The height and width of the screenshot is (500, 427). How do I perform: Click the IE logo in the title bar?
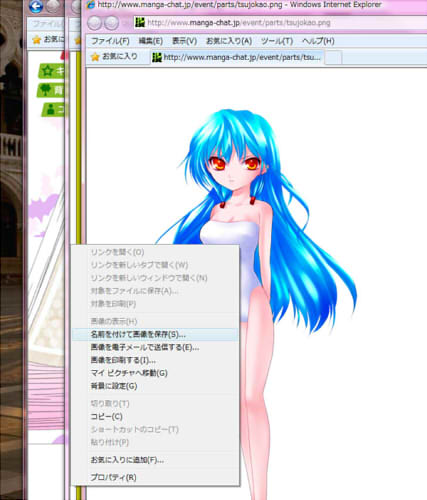tap(91, 5)
